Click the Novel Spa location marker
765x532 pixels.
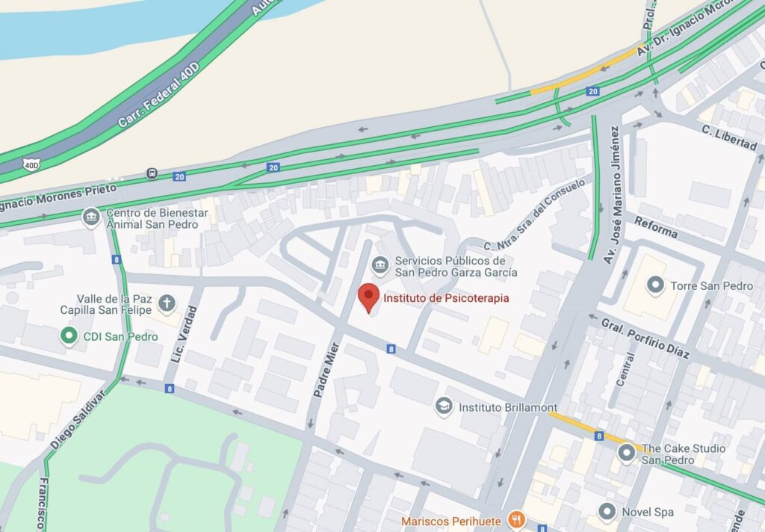607,512
